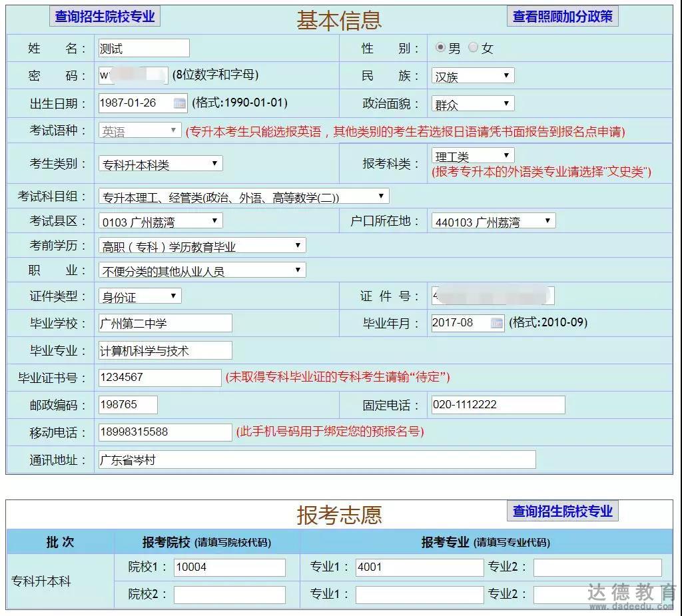Click the 报考志愿 section heading
The height and width of the screenshot is (616, 682).
(339, 515)
